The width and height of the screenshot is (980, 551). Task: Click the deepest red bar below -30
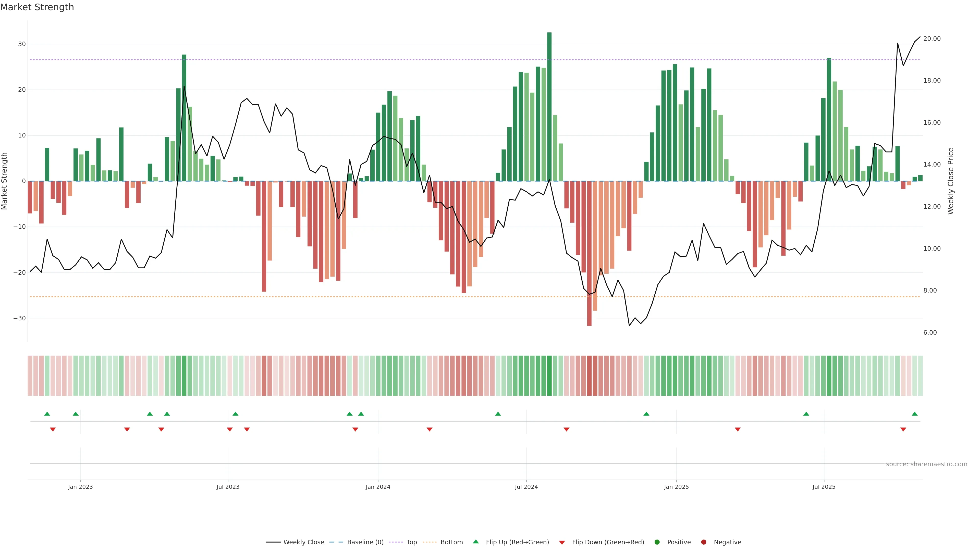coord(589,253)
